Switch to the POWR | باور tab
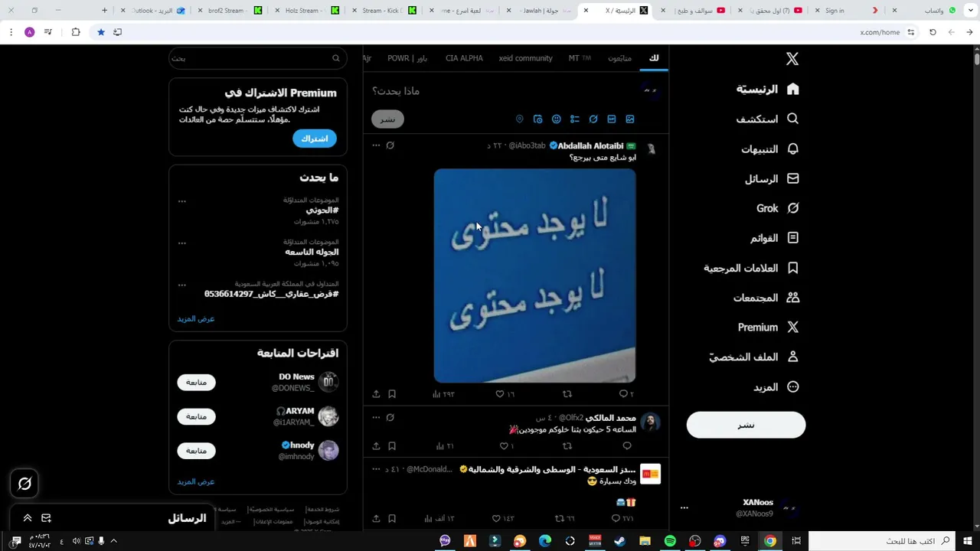This screenshot has height=551, width=980. (407, 58)
